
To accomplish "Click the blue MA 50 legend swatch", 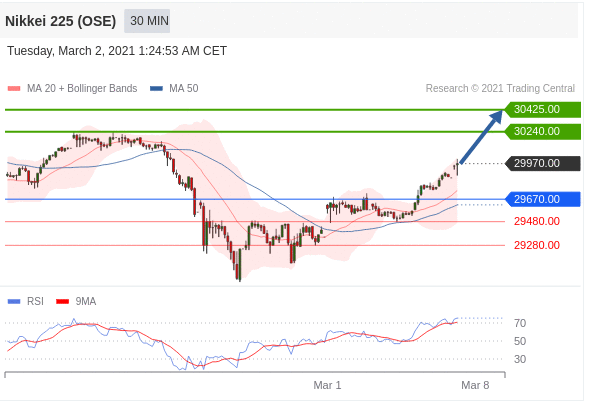I will 156,89.
